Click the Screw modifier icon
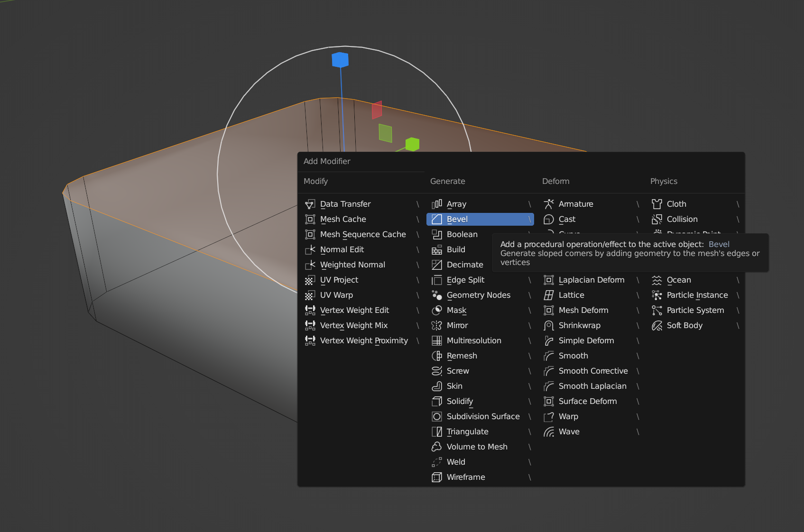This screenshot has height=532, width=804. point(437,371)
